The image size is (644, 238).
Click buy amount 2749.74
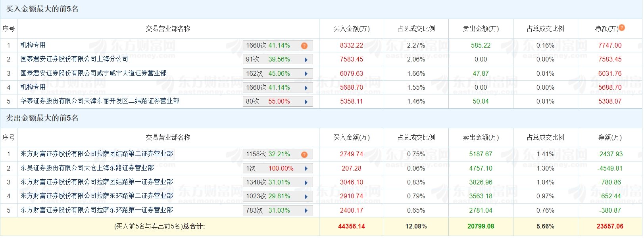tap(352, 154)
